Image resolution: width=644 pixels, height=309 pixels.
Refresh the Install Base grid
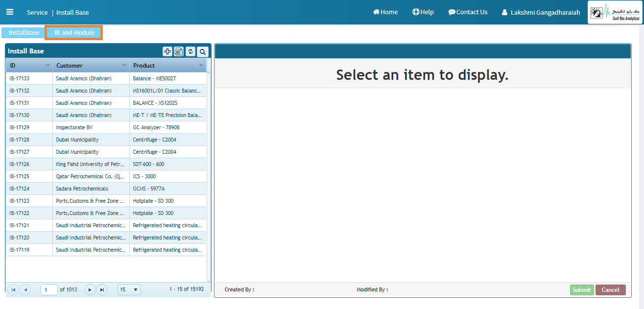191,51
